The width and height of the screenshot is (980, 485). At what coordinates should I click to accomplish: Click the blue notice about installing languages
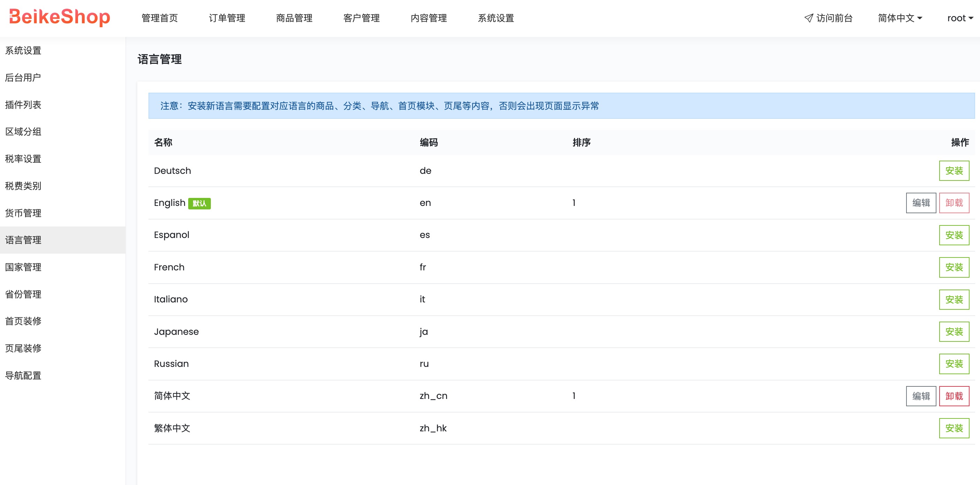pos(561,106)
